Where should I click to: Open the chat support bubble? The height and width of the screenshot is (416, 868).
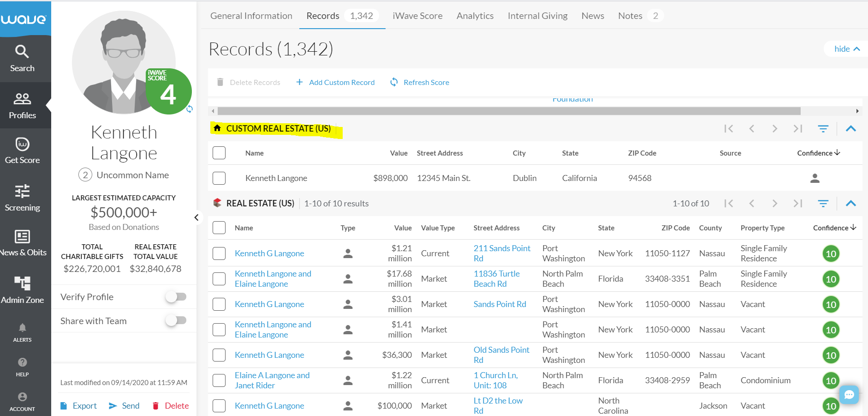(x=849, y=395)
